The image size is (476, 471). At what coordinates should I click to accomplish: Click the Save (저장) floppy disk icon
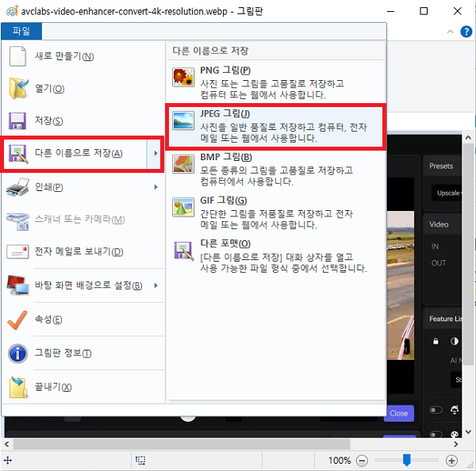17,121
